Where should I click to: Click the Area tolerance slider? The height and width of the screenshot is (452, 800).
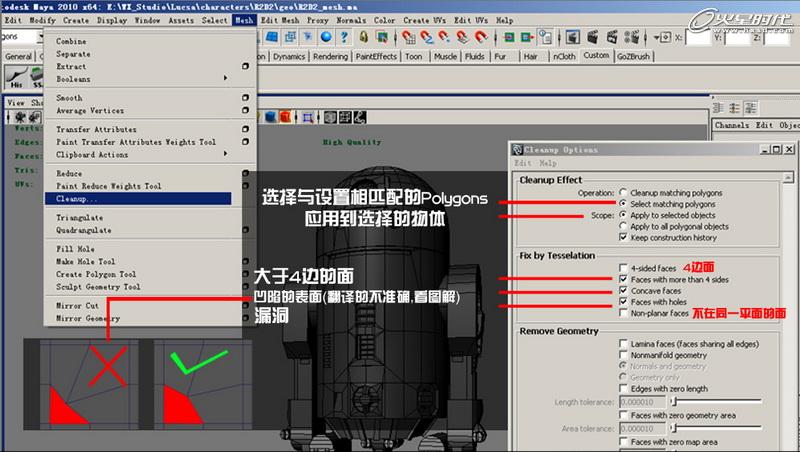[x=716, y=428]
